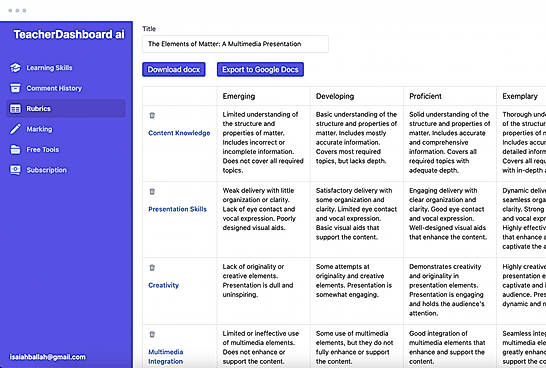This screenshot has height=368, width=546.
Task: Click the Emerging column header
Action: 239,96
